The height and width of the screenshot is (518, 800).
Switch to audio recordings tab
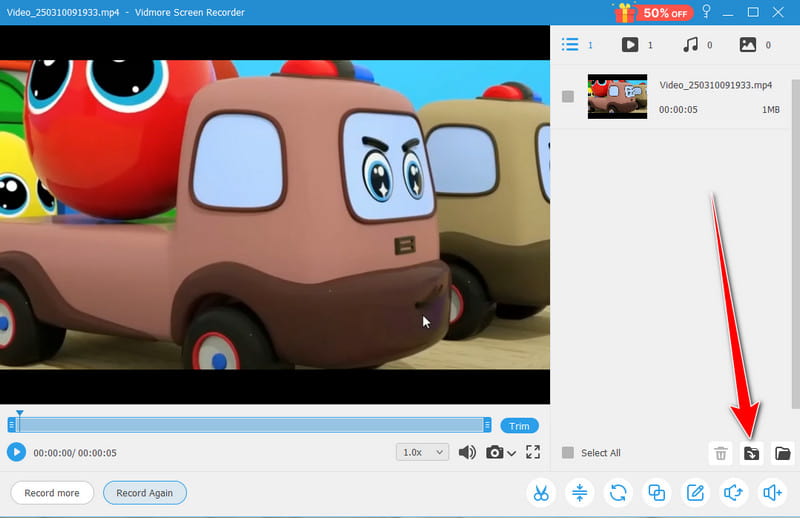coord(697,45)
